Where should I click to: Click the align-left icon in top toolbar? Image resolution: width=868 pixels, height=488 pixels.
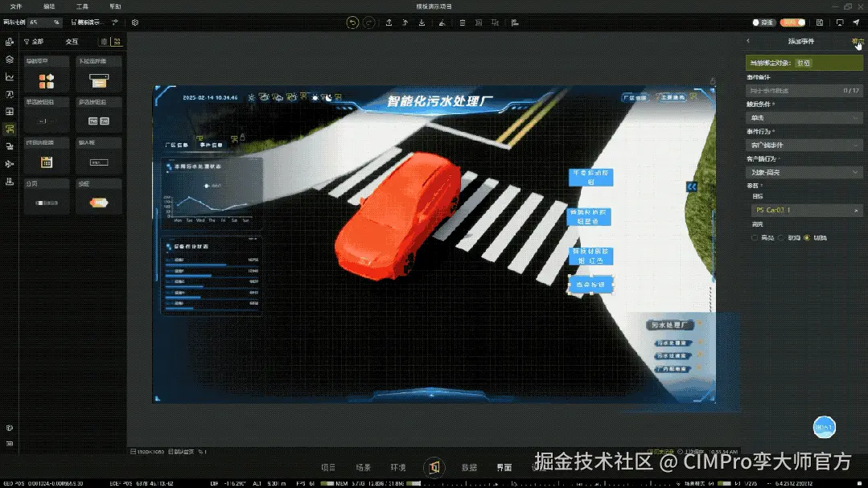tap(515, 23)
